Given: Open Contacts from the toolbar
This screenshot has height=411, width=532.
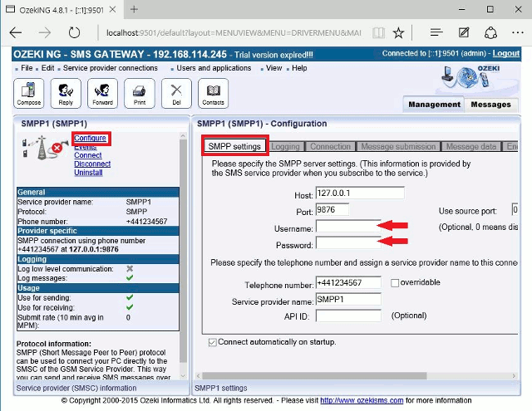Looking at the screenshot, I should 213,94.
